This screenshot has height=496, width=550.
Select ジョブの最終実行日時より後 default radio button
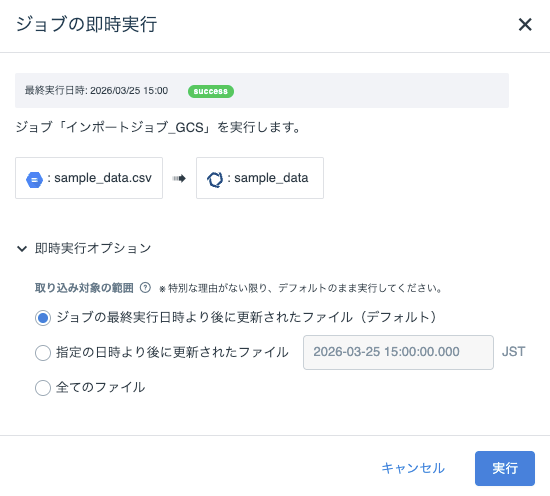[43, 318]
